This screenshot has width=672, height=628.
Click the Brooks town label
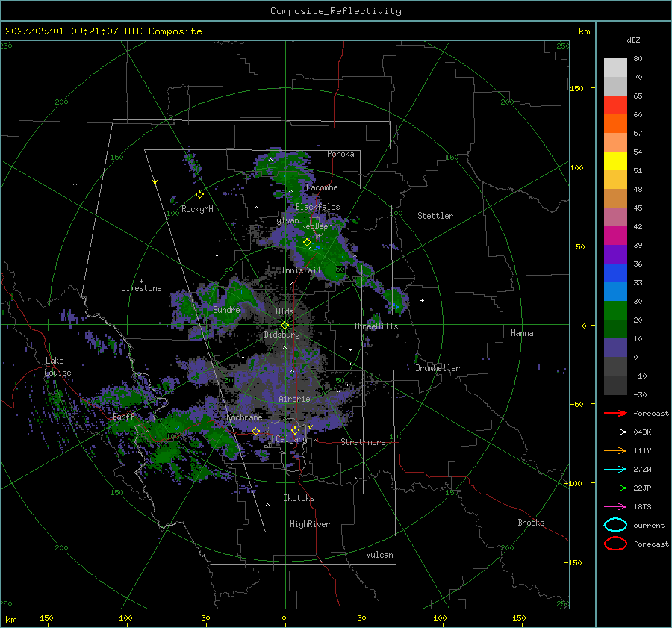pos(531,523)
